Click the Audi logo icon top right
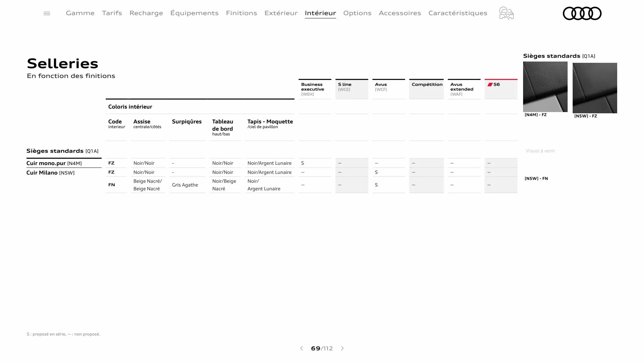This screenshot has height=362, width=644. tap(582, 13)
